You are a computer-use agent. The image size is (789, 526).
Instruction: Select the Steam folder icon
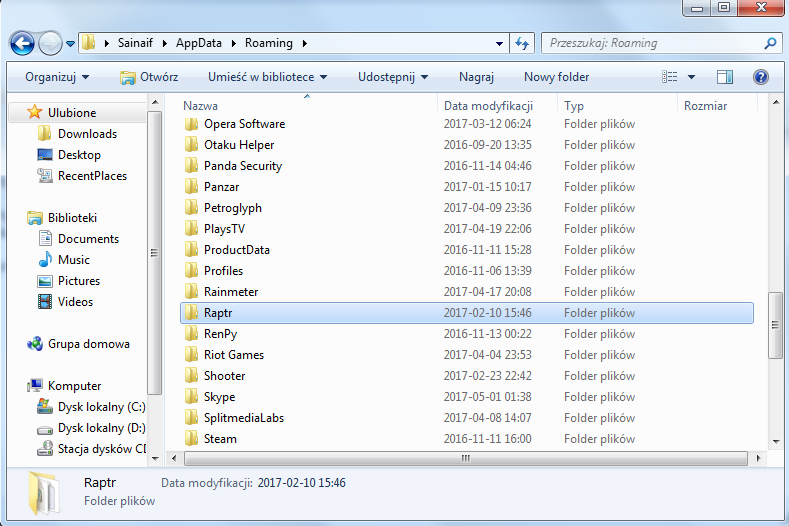point(191,439)
